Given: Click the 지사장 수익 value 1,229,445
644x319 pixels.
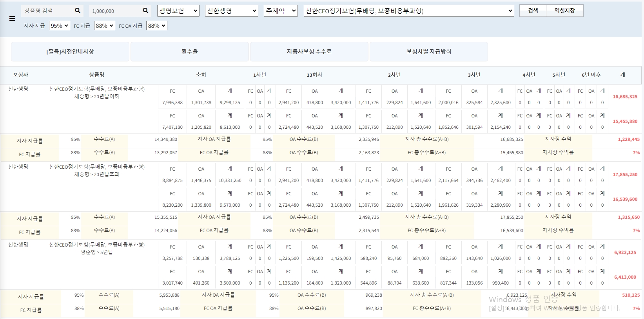Looking at the screenshot, I should tap(629, 139).
